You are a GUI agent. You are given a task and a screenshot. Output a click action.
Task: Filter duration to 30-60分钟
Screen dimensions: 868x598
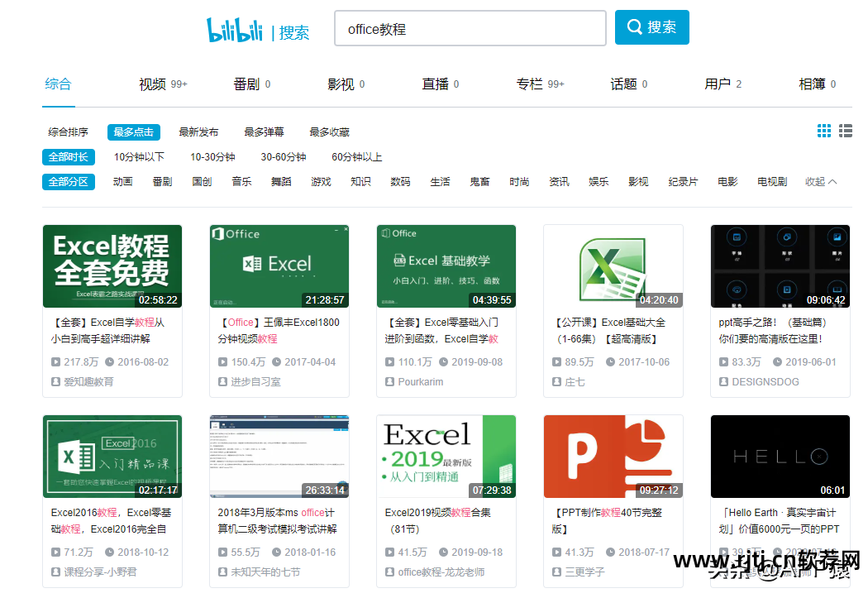click(284, 156)
